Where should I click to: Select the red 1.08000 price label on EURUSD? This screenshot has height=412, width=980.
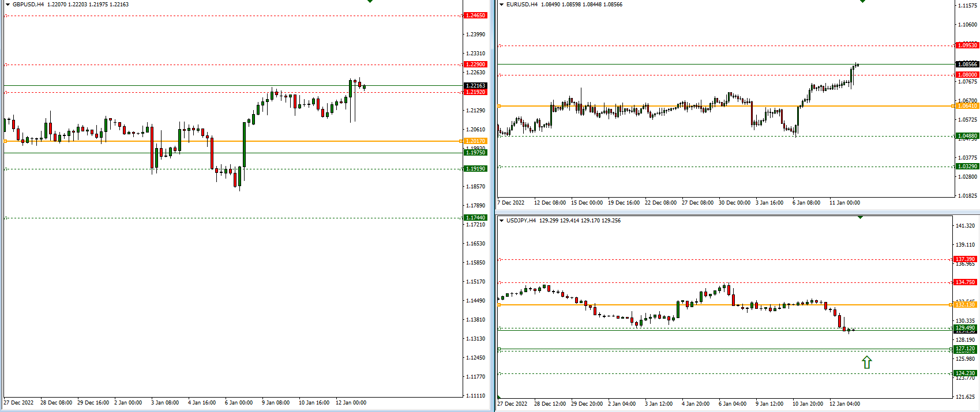coord(967,75)
